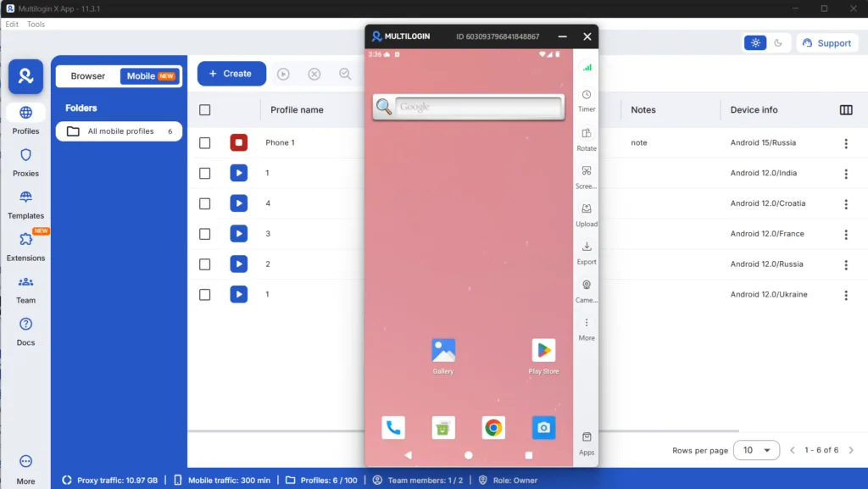Switch to the Browser tab
This screenshot has width=868, height=489.
[87, 75]
